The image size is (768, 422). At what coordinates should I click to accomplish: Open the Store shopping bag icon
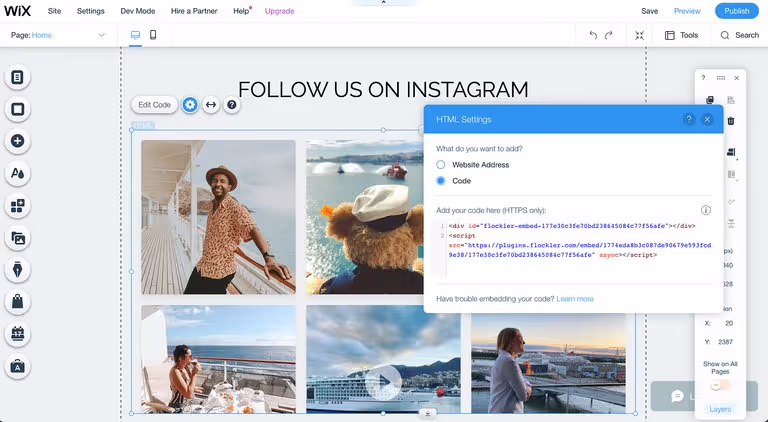click(18, 302)
